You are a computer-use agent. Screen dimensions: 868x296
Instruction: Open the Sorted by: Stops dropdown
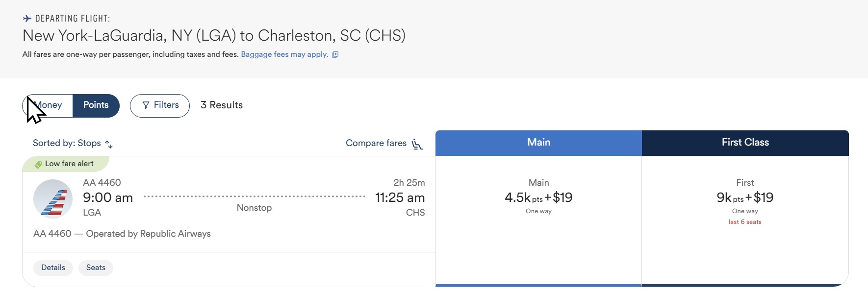coord(67,144)
